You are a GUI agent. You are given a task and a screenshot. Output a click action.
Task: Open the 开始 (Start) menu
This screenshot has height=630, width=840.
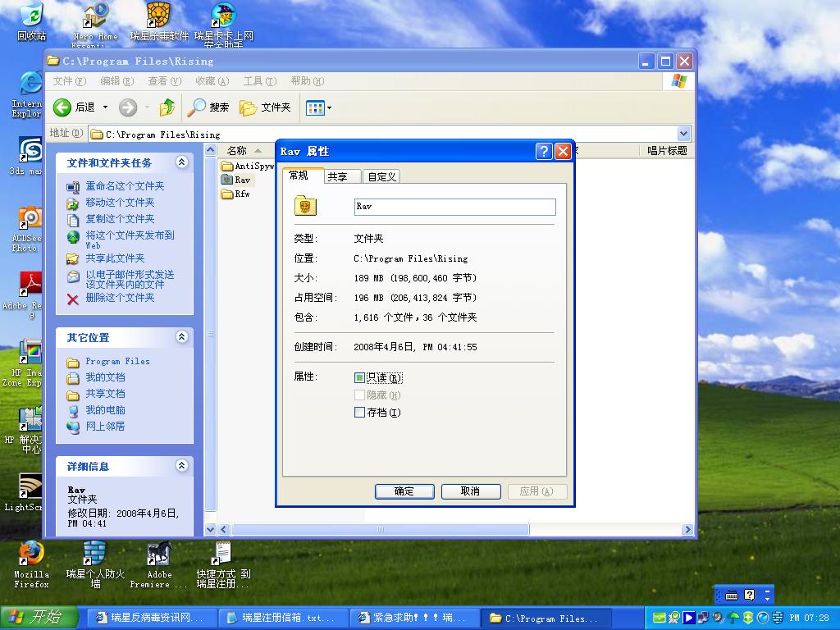pyautogui.click(x=40, y=617)
